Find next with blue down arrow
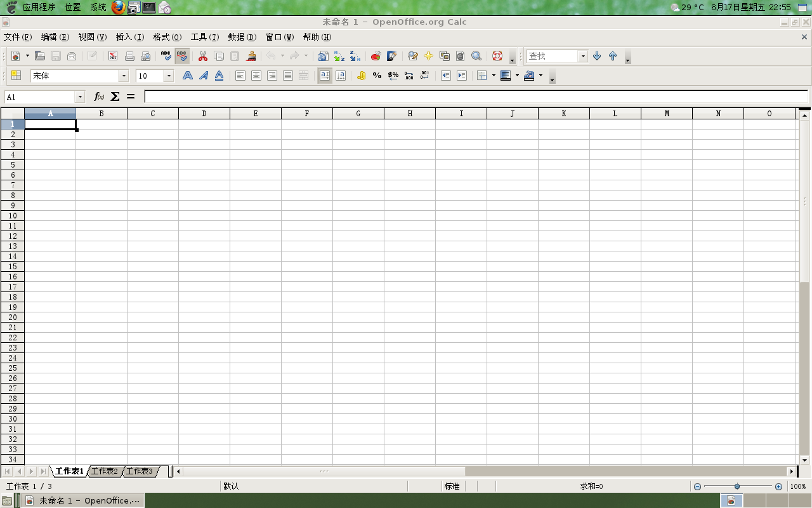This screenshot has width=812, height=508. point(597,56)
